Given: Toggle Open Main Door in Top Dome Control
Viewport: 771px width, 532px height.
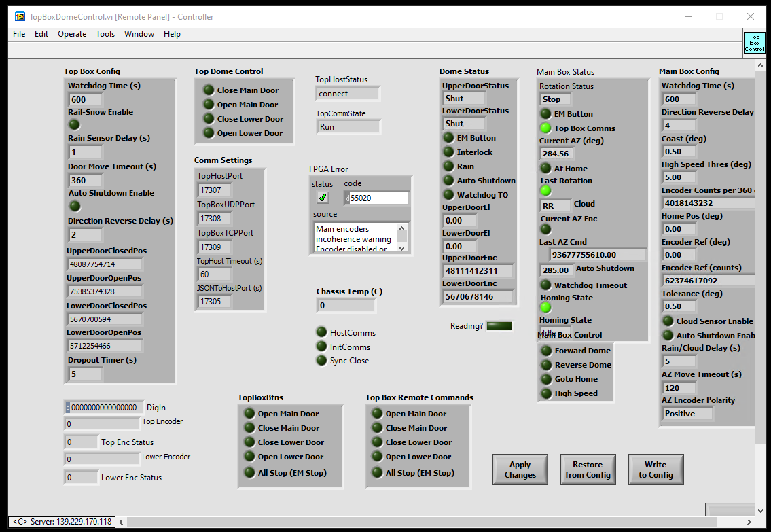Looking at the screenshot, I should point(209,104).
